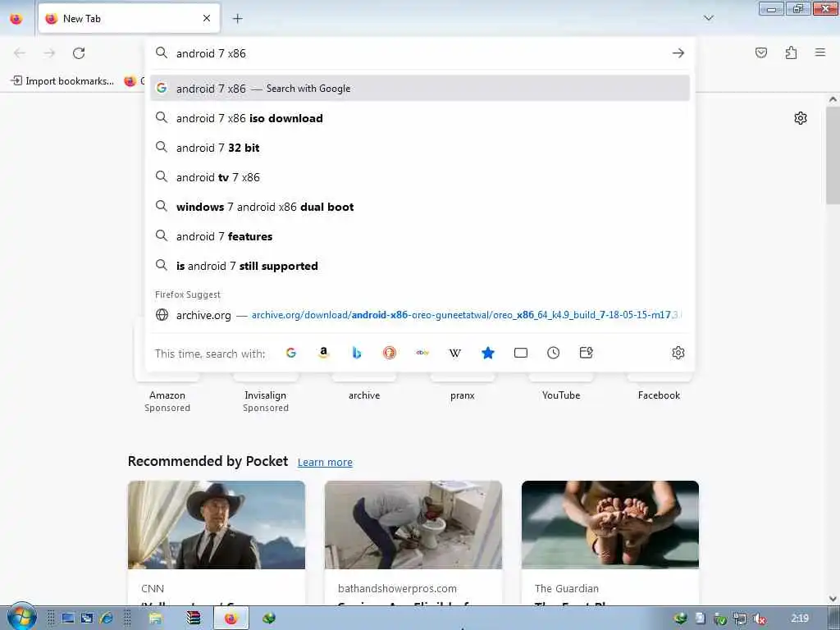Select the New Tab tab
The image size is (840, 630).
[129, 19]
